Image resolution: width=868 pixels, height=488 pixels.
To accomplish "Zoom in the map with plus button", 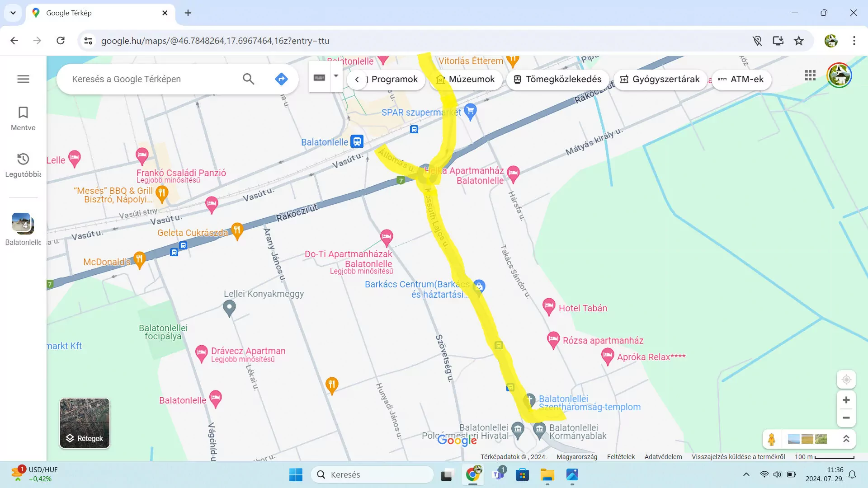I will pyautogui.click(x=846, y=400).
